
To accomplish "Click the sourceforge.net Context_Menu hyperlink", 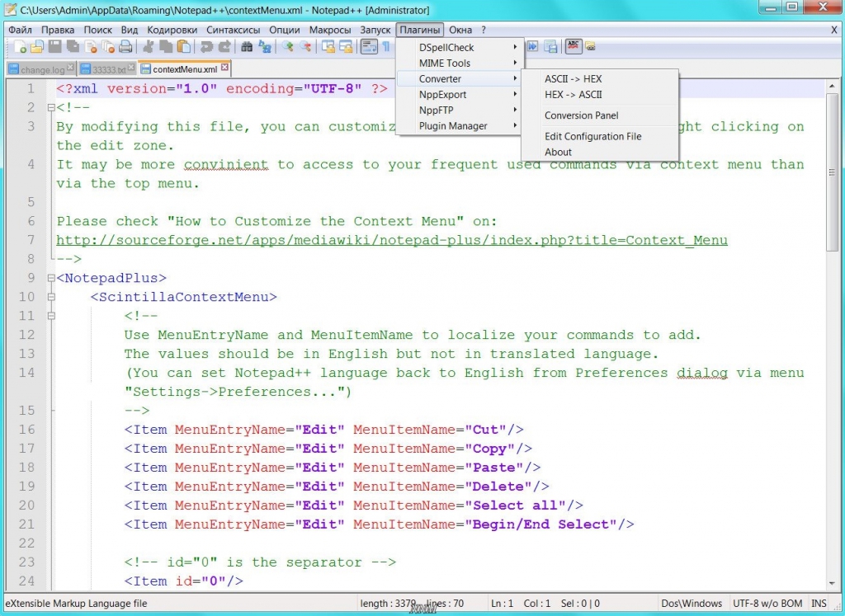I will 391,240.
